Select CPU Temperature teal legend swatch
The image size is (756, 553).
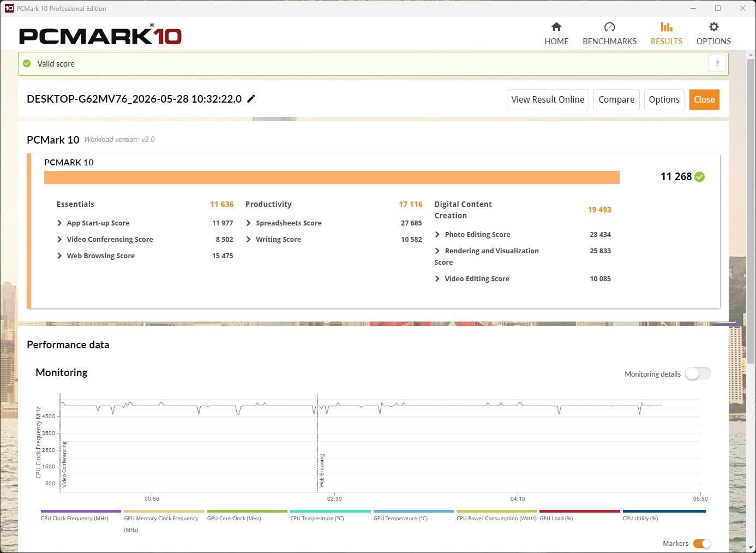331,512
